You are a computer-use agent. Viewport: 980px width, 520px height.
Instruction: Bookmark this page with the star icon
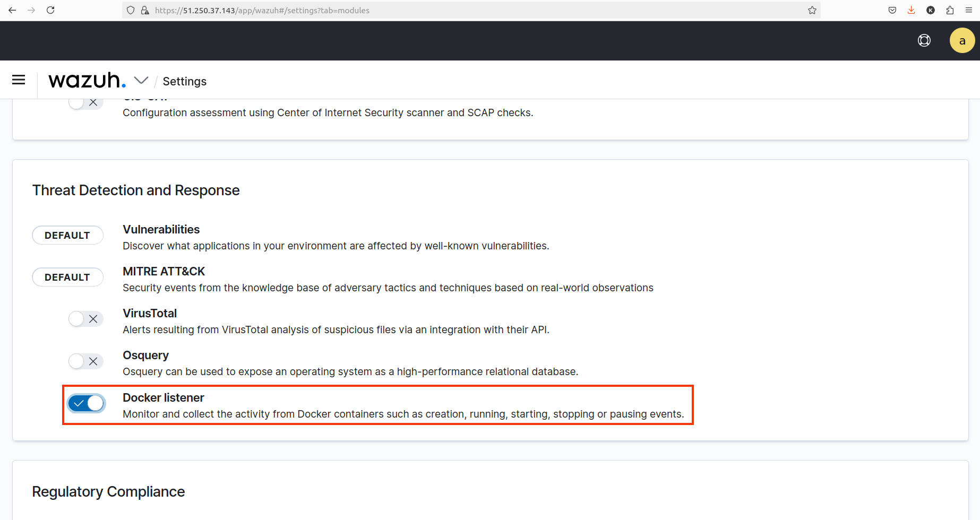(x=812, y=10)
